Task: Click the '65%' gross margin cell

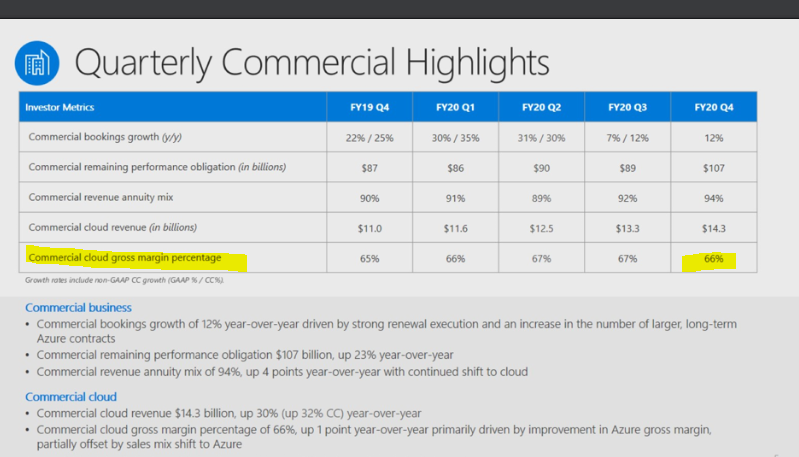Action: point(369,258)
